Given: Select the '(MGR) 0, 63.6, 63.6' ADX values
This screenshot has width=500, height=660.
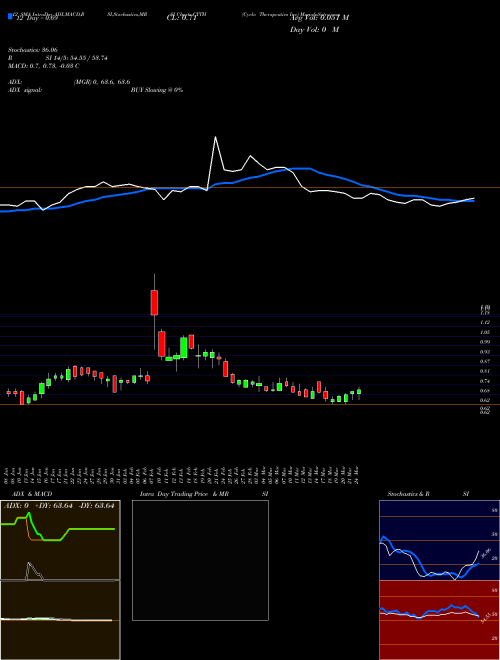Looking at the screenshot, I should tap(101, 82).
